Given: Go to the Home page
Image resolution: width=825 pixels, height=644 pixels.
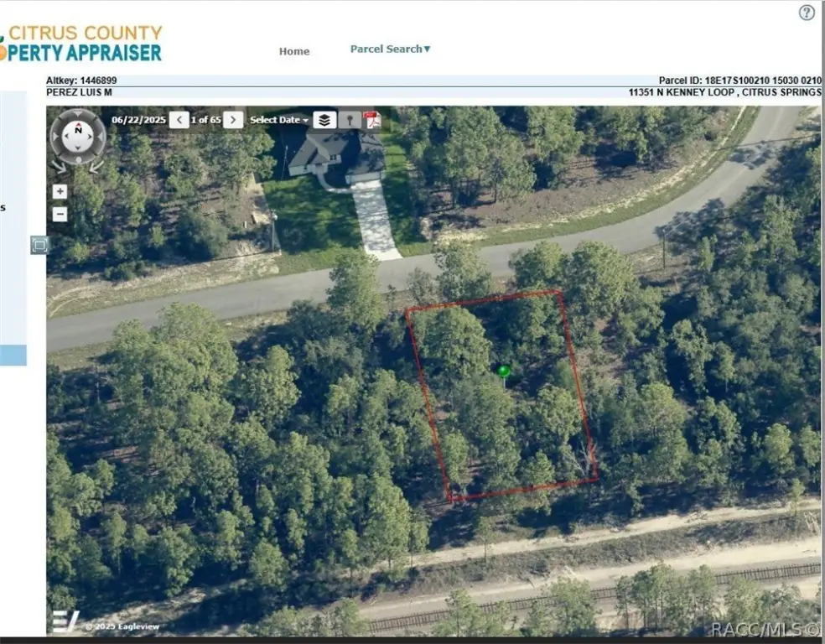Looking at the screenshot, I should coord(294,51).
